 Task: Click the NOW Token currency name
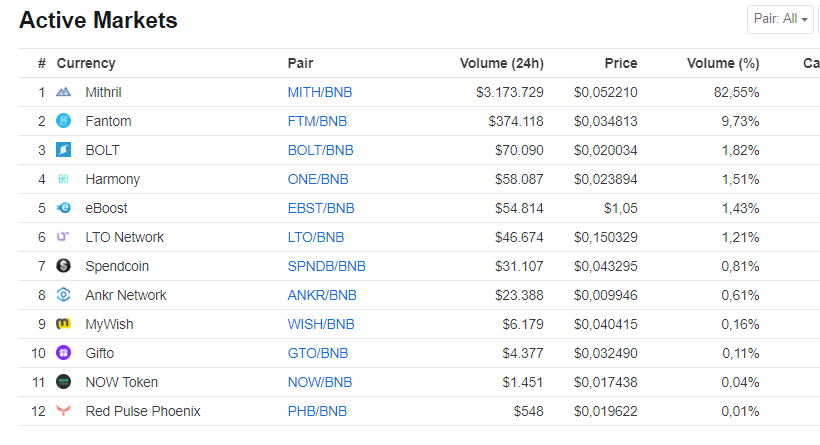(x=121, y=382)
